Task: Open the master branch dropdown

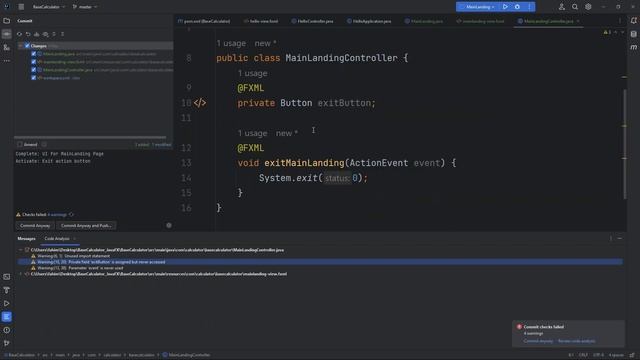Action: pos(85,7)
